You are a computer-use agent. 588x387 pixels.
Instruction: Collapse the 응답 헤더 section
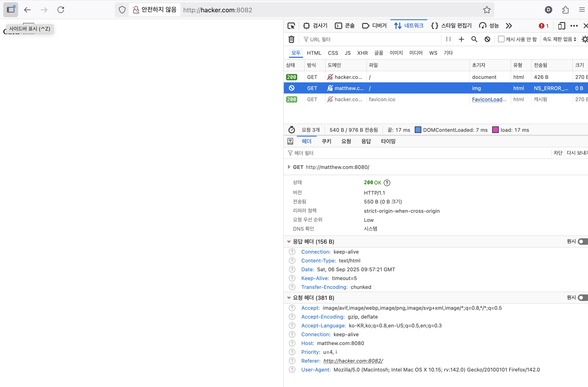coord(289,242)
